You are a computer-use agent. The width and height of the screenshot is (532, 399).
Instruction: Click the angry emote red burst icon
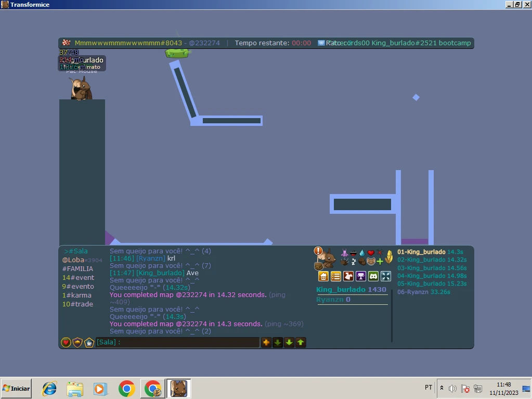380,253
